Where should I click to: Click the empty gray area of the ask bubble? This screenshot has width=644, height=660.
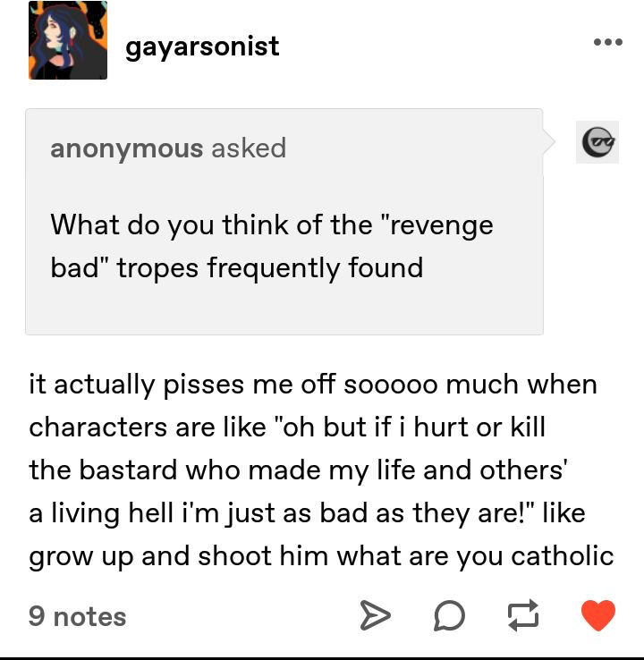[284, 309]
